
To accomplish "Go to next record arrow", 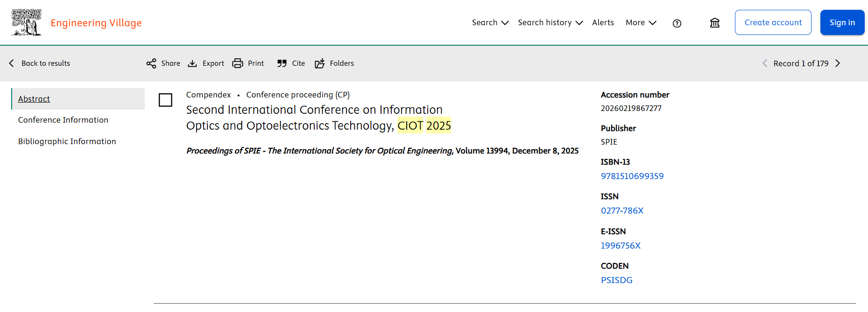I will [838, 63].
